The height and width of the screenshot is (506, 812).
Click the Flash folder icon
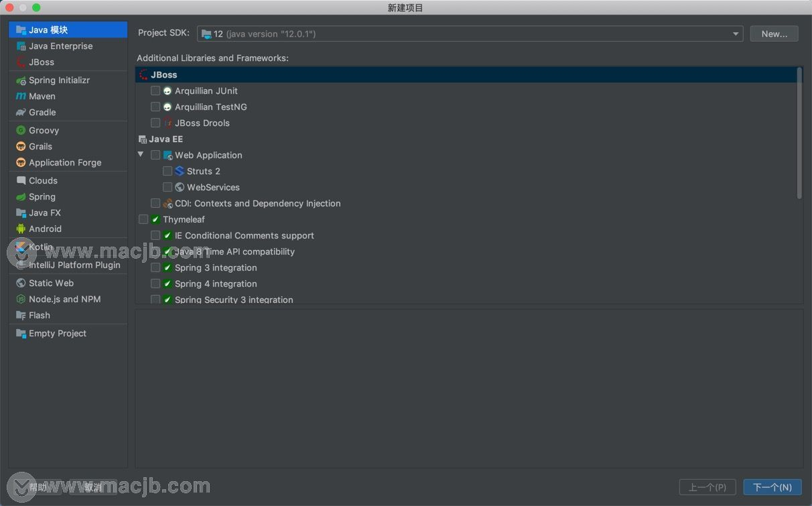click(21, 315)
